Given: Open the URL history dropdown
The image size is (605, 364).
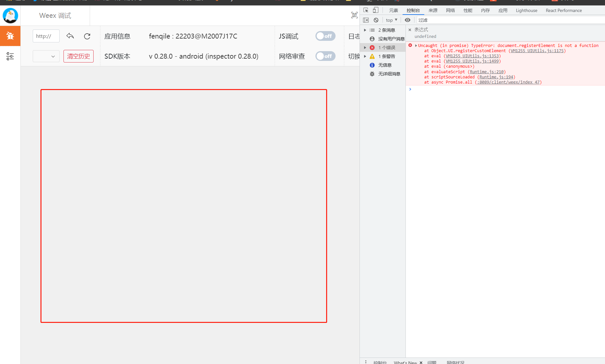Looking at the screenshot, I should point(46,56).
